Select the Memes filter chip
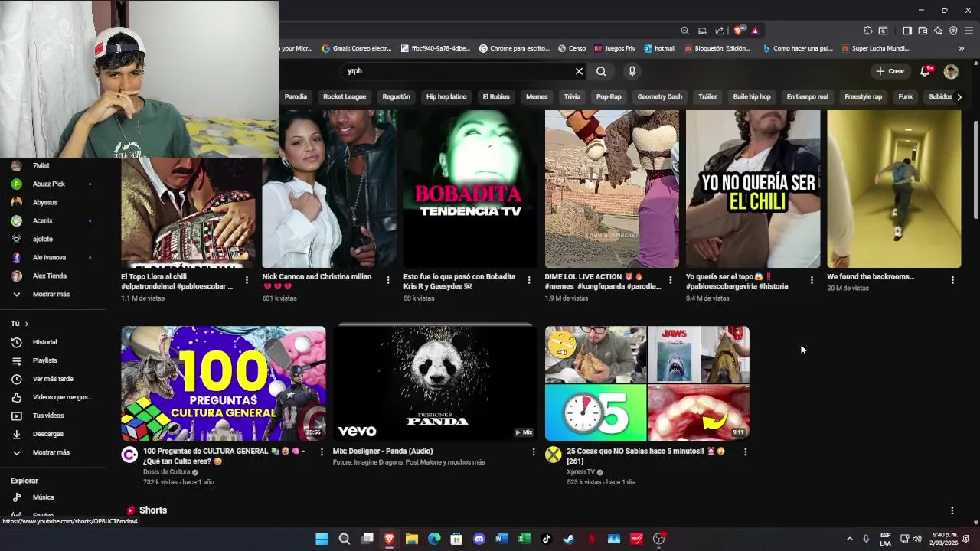 point(537,97)
